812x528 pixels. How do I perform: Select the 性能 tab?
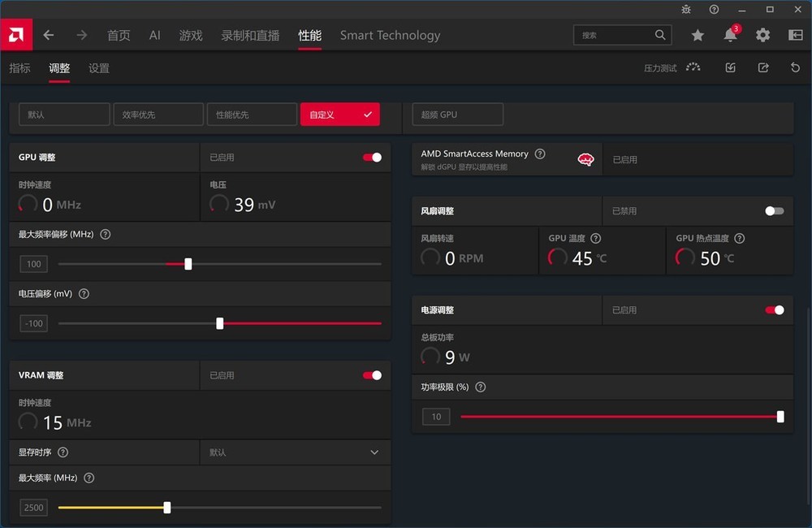coord(309,35)
